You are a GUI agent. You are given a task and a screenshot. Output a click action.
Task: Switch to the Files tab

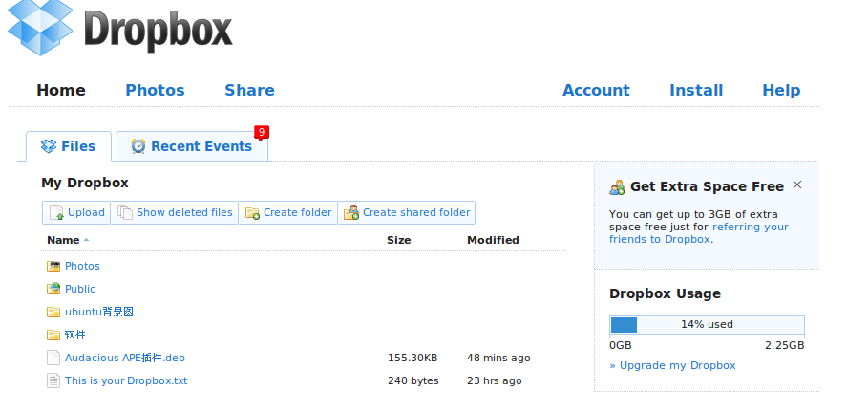(x=69, y=146)
